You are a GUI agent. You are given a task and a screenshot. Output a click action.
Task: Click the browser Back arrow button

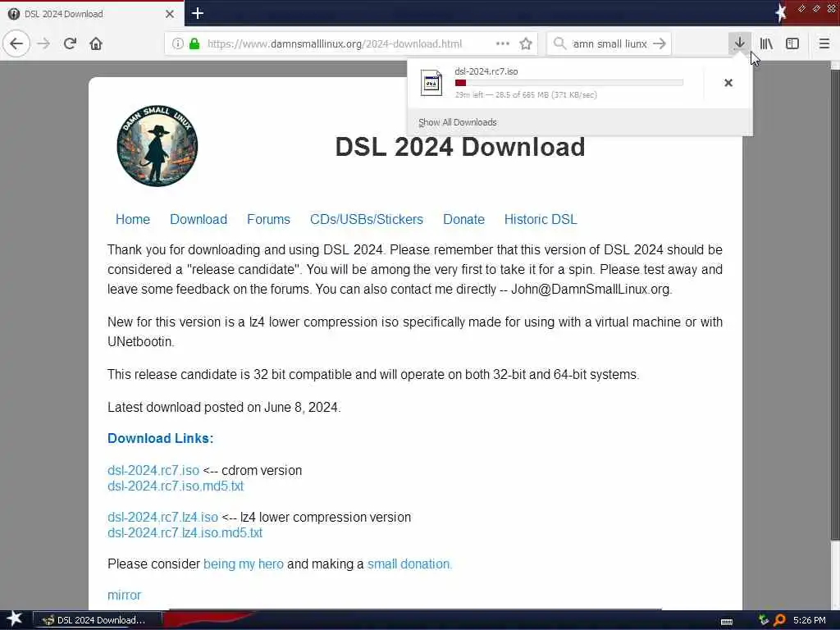(x=16, y=43)
